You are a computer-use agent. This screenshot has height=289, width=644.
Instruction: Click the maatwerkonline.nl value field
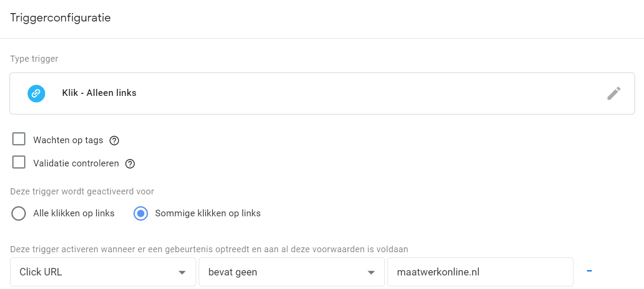pyautogui.click(x=480, y=272)
